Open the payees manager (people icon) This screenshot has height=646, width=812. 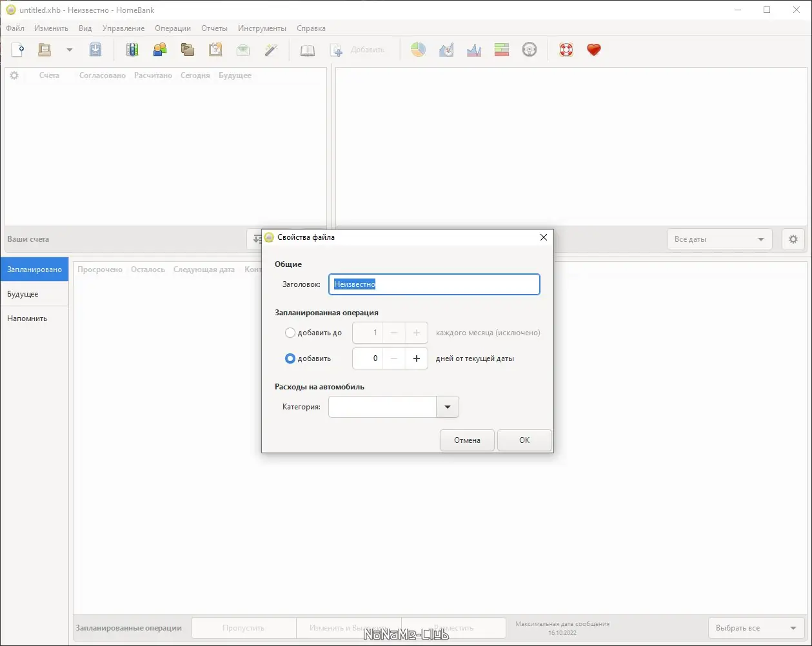pos(159,50)
